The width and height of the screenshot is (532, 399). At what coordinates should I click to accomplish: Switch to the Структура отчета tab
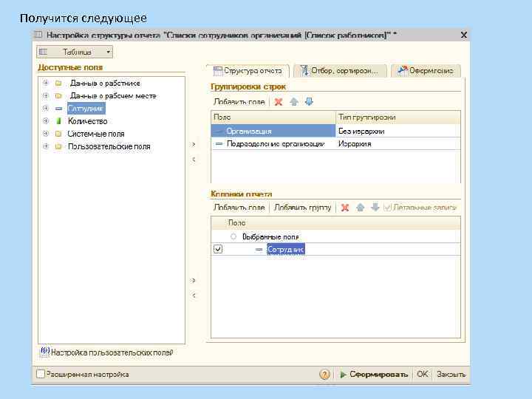(248, 71)
